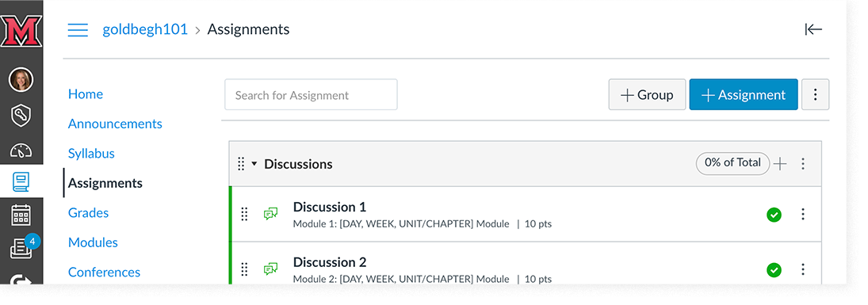
Task: Open the Account profile avatar
Action: coord(21,80)
